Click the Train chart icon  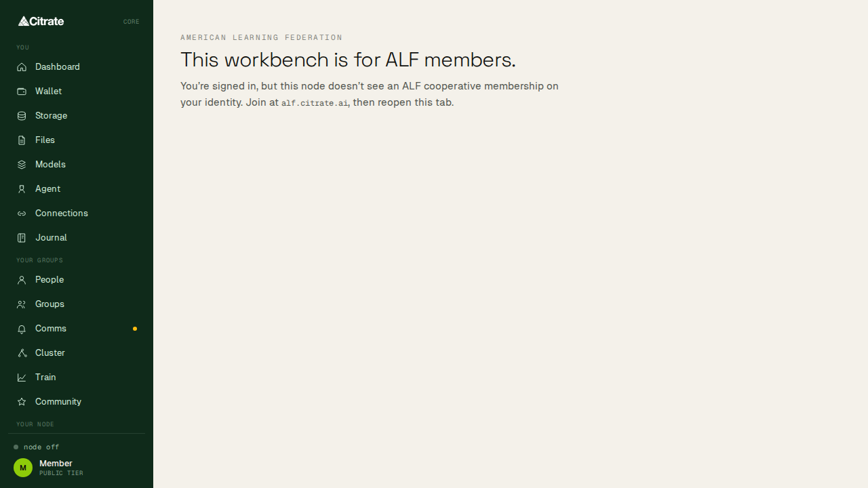coord(22,378)
